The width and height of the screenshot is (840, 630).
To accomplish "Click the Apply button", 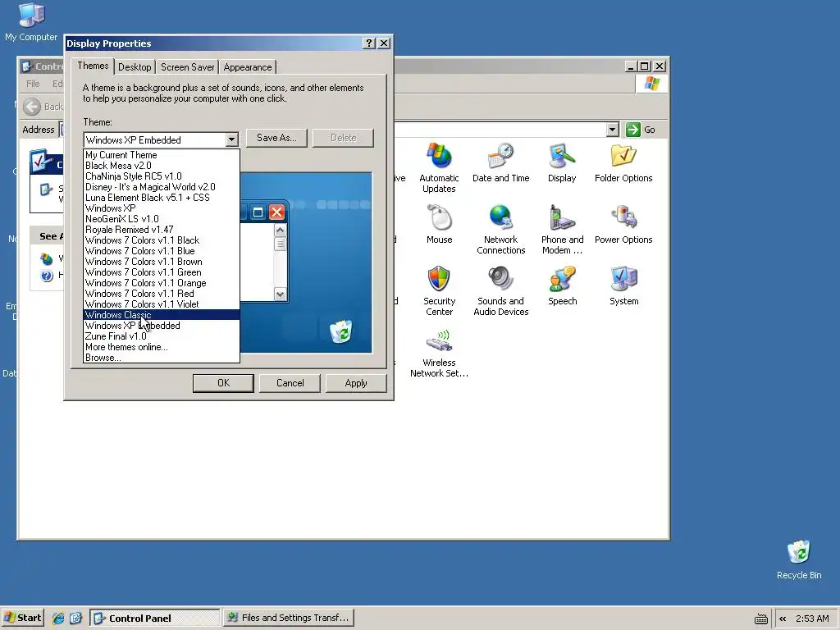I will click(x=356, y=383).
